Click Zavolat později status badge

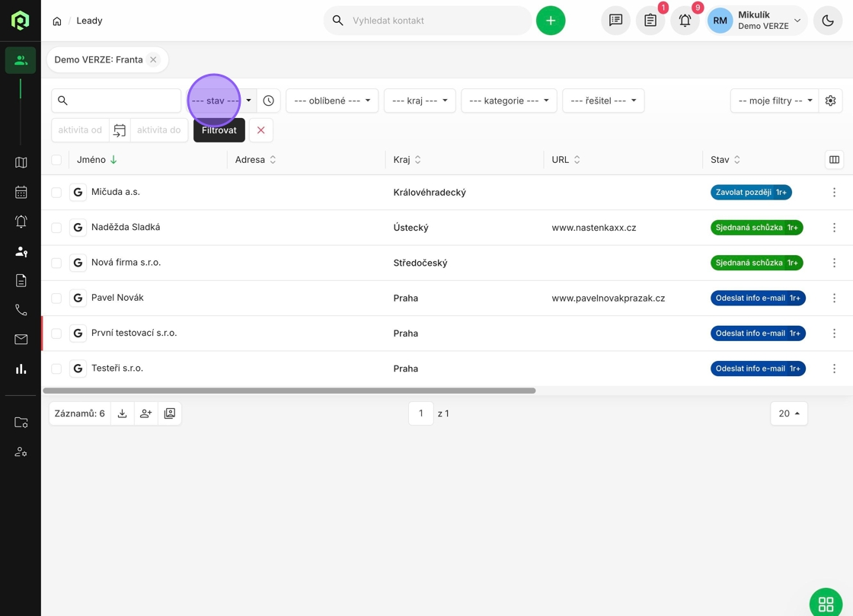[x=751, y=193]
